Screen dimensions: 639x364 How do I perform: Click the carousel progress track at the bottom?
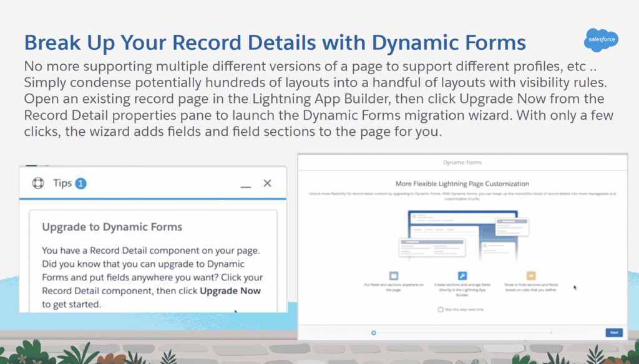462,333
